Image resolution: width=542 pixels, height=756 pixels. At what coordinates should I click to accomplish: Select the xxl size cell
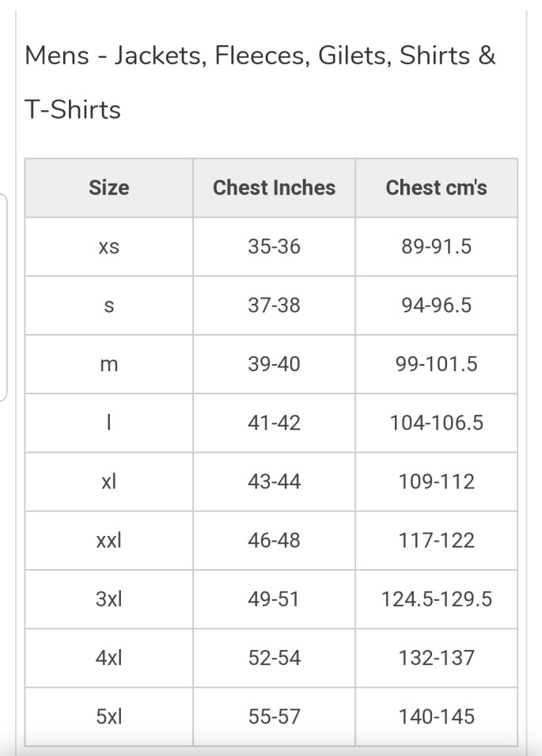point(108,541)
